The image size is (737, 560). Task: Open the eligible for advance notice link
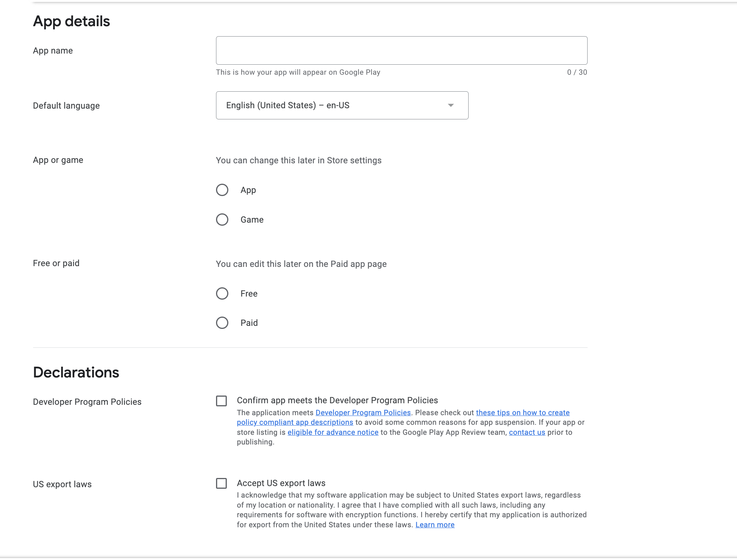333,432
